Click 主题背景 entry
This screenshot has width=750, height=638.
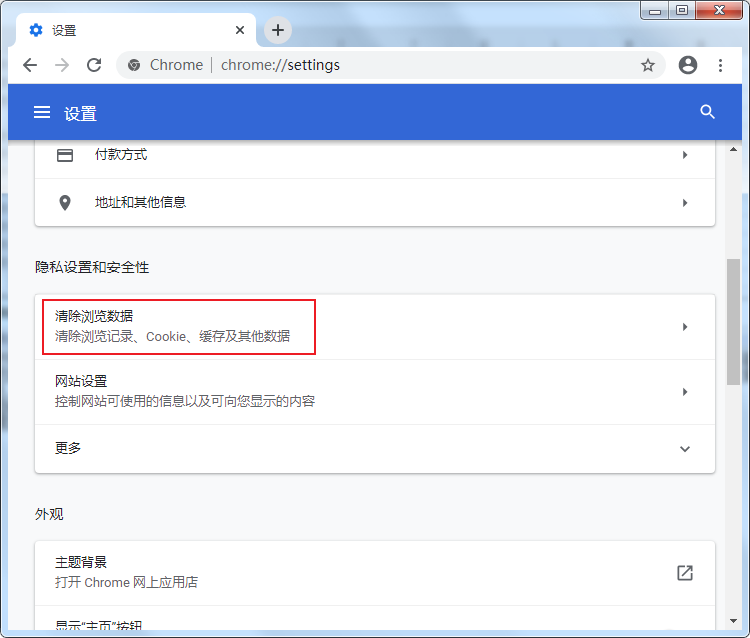(x=375, y=573)
